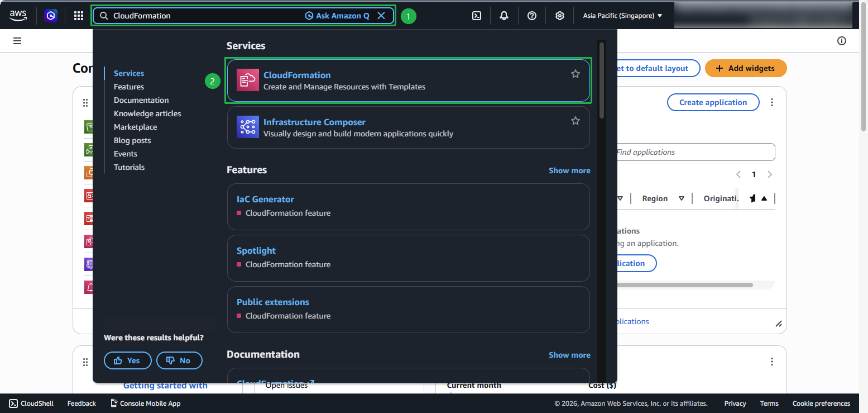
Task: Select Blog posts filter
Action: tap(132, 140)
